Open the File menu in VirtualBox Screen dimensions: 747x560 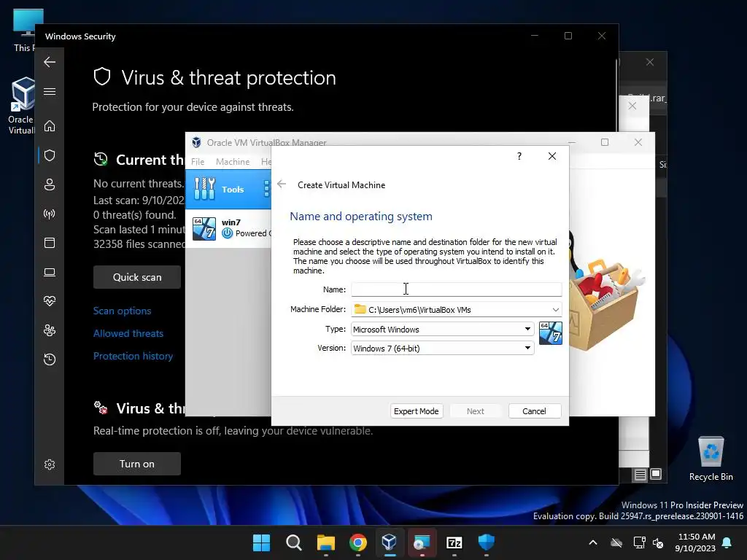(198, 161)
